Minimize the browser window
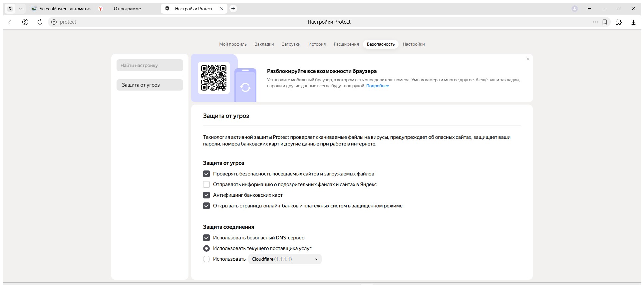This screenshot has height=285, width=644. point(604,9)
